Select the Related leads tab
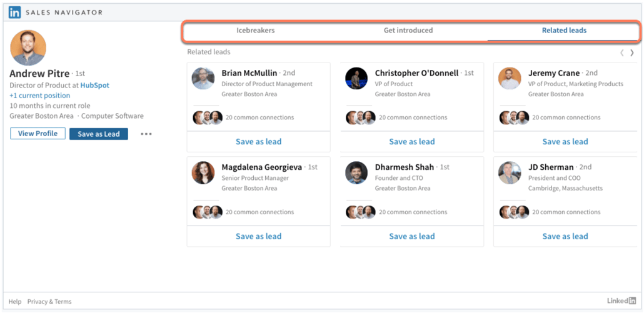 (x=564, y=31)
